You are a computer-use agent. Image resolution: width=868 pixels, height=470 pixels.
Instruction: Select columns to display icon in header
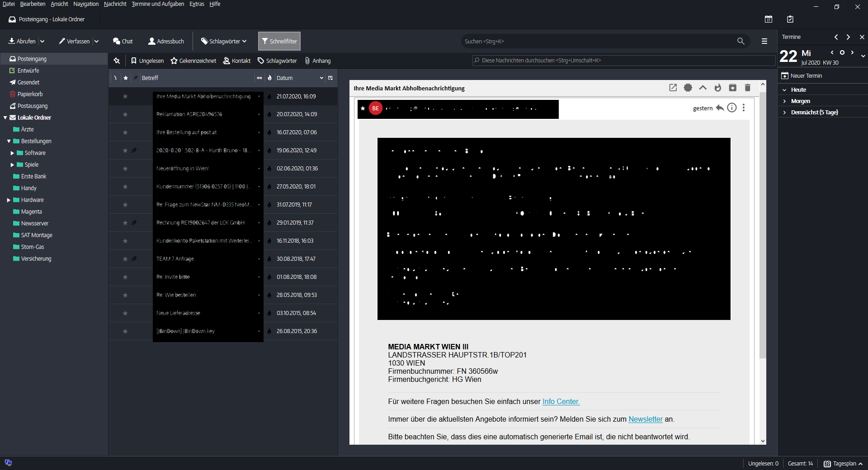tap(330, 78)
